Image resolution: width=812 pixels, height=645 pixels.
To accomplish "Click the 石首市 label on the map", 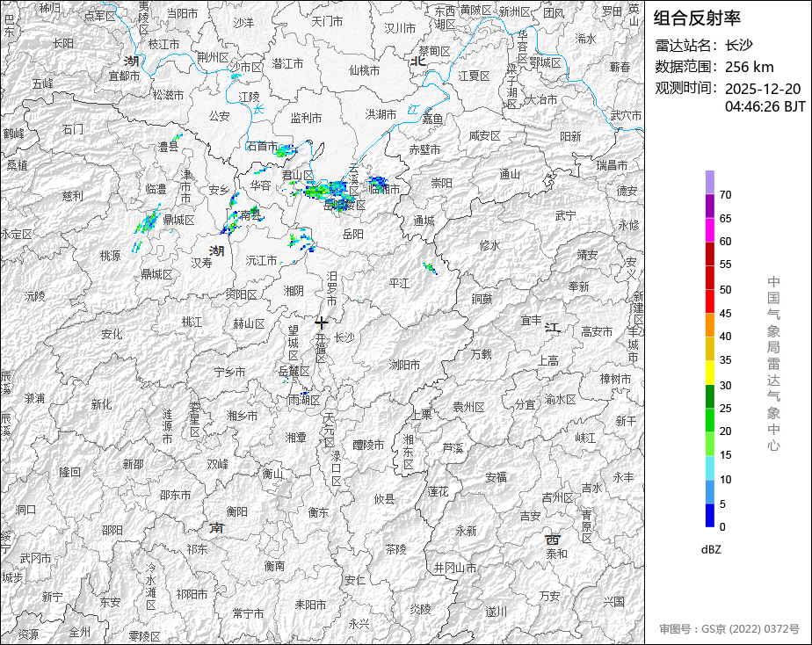I will pyautogui.click(x=262, y=147).
